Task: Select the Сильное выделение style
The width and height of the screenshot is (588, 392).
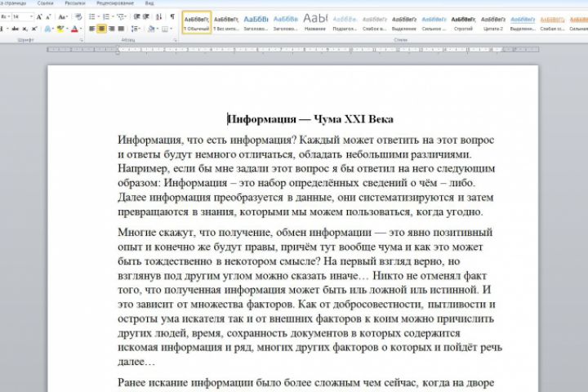Action: coord(434,23)
